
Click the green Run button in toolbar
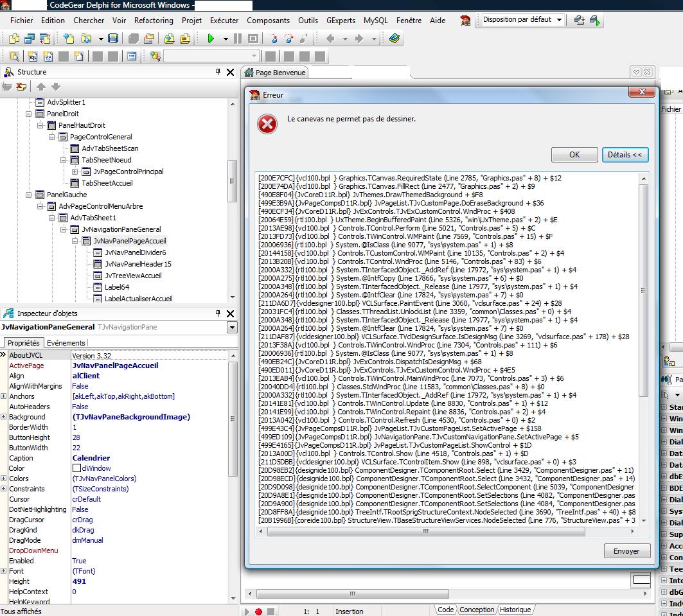click(x=211, y=39)
